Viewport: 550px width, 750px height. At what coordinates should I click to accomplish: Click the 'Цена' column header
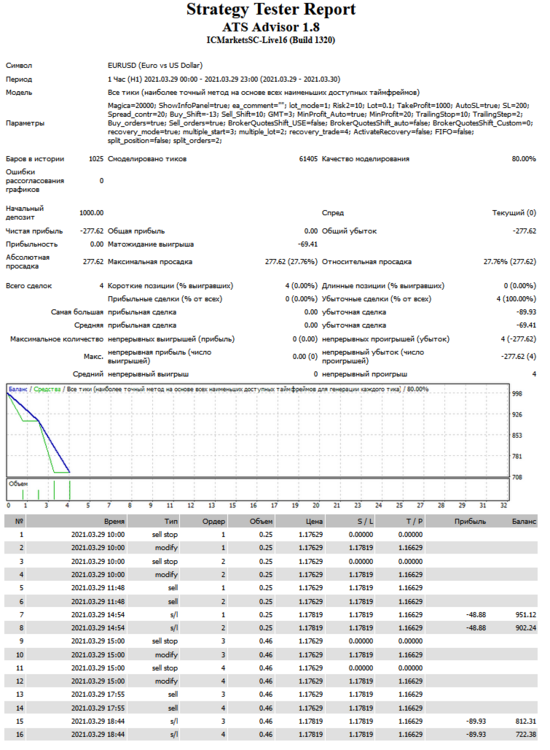[x=314, y=521]
